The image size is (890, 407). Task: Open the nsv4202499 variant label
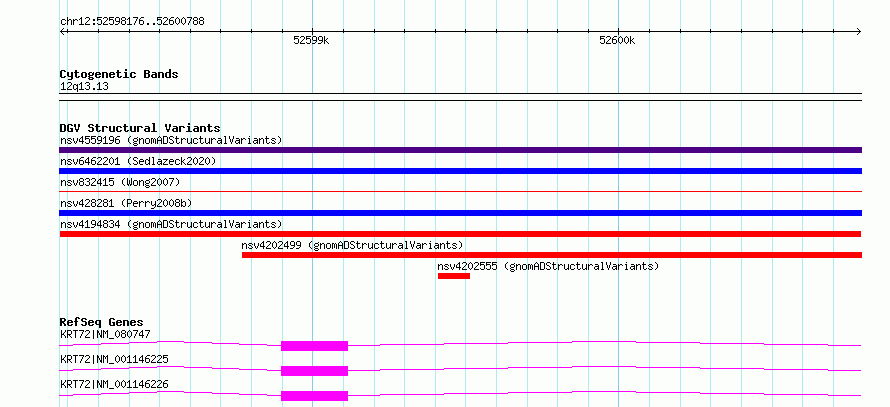(x=352, y=245)
